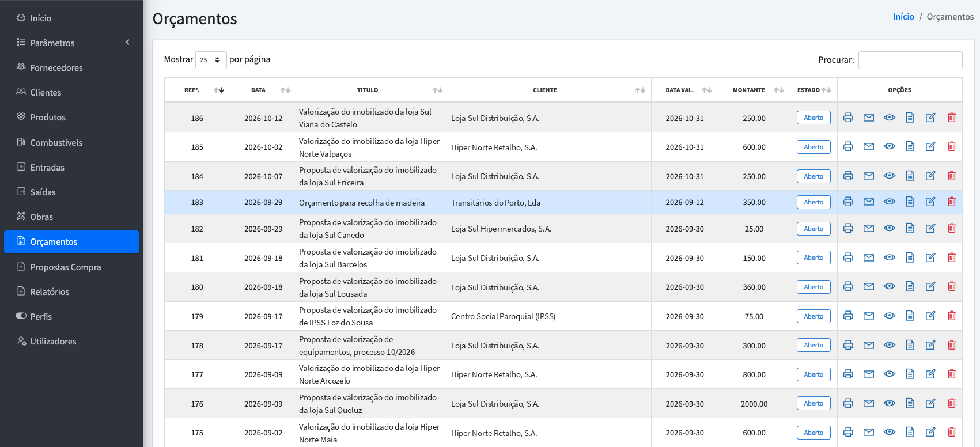Viewport: 980px width, 447px height.
Task: Follow the Início breadcrumb link
Action: coord(903,17)
